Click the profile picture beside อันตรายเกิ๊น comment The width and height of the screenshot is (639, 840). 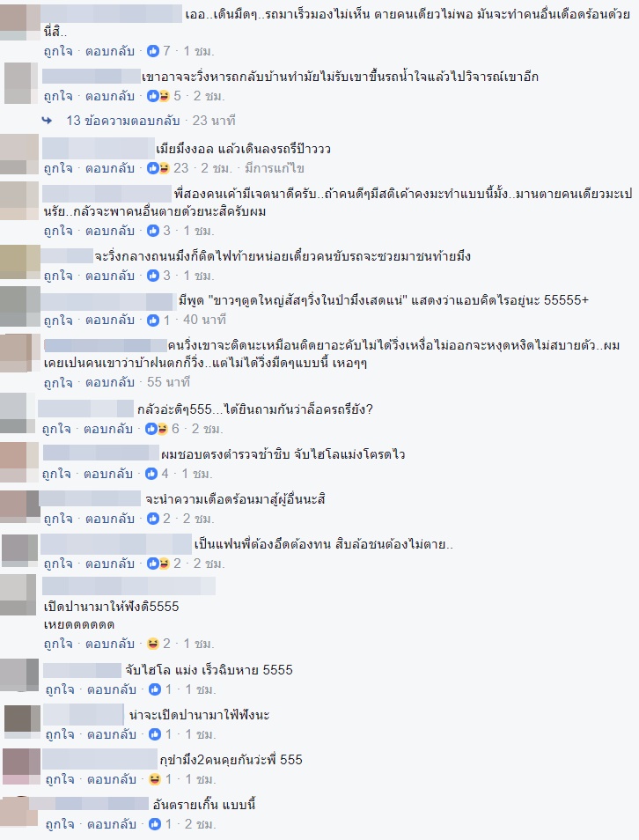tap(18, 812)
